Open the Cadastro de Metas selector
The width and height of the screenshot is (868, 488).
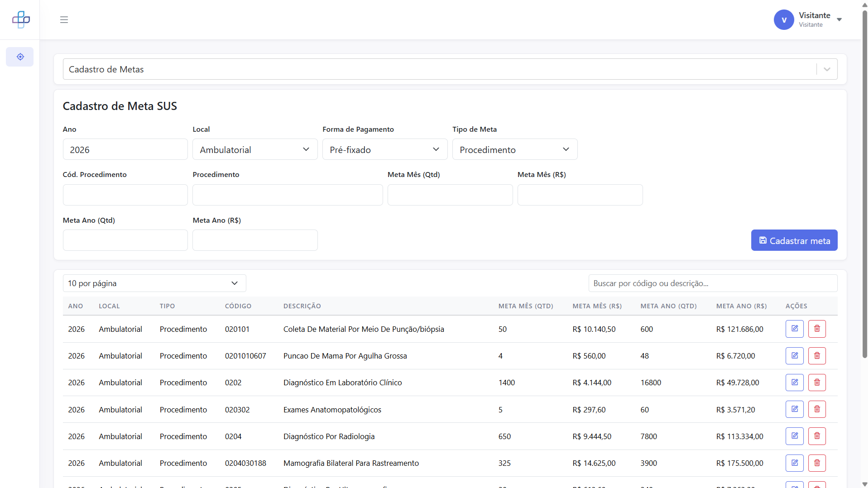pos(450,69)
